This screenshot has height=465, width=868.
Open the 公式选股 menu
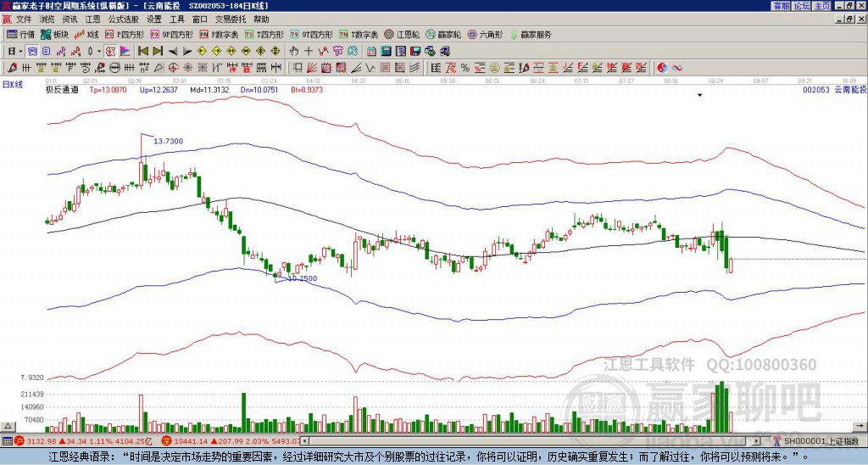(124, 20)
